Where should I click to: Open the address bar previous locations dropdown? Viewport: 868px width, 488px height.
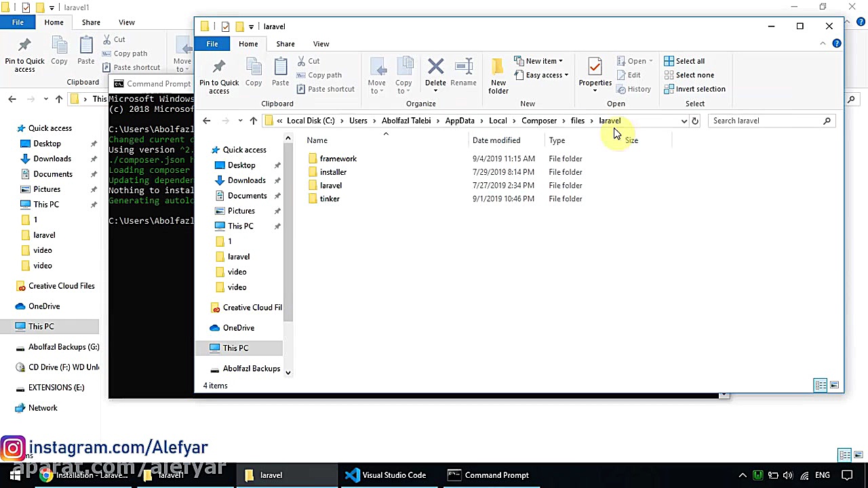[684, 121]
